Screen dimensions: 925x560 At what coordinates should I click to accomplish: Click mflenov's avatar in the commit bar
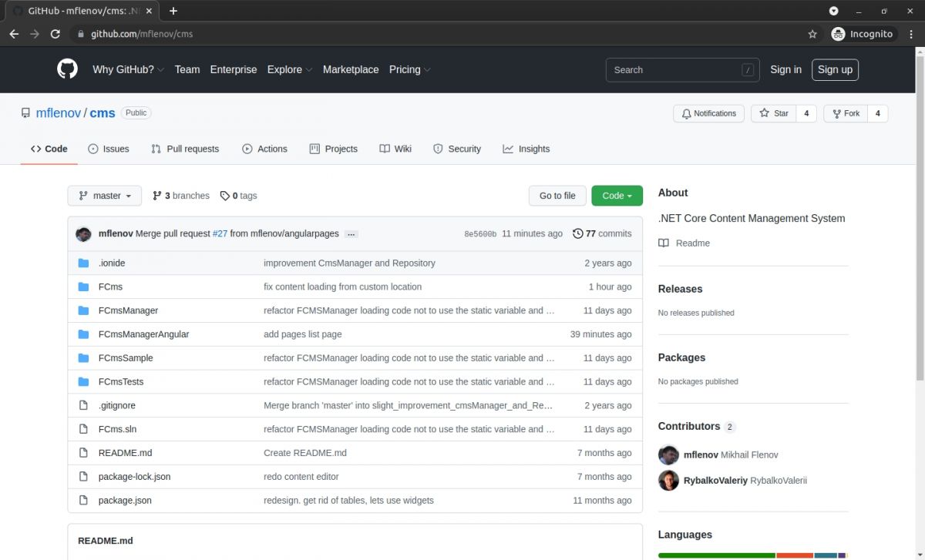[83, 234]
